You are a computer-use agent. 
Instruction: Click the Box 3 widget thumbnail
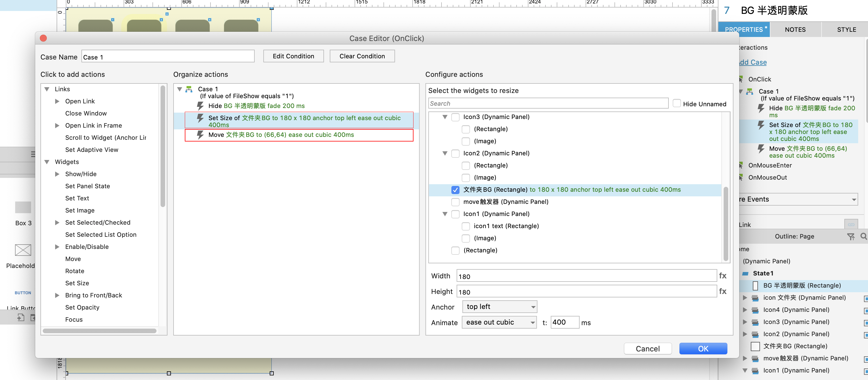point(23,207)
